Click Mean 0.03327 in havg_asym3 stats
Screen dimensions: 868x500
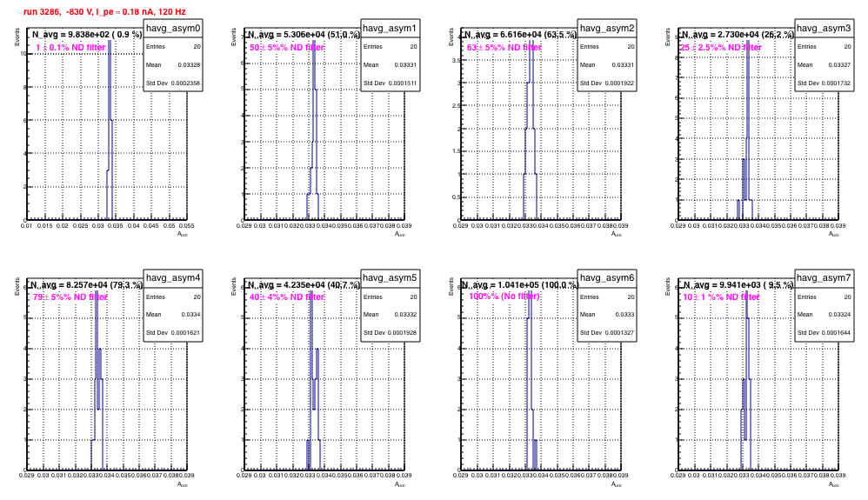(824, 65)
